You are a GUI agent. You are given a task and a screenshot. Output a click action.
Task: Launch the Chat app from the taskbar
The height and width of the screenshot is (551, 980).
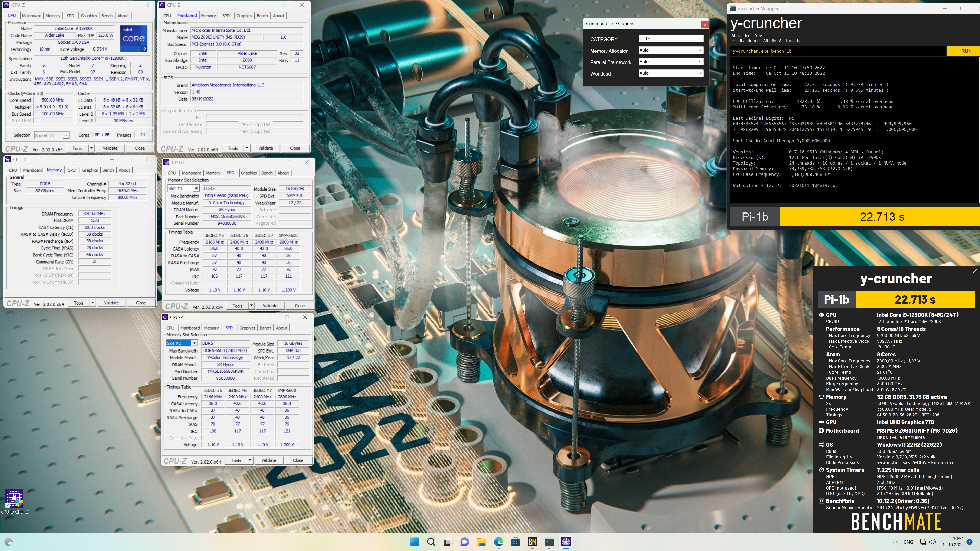tap(464, 542)
